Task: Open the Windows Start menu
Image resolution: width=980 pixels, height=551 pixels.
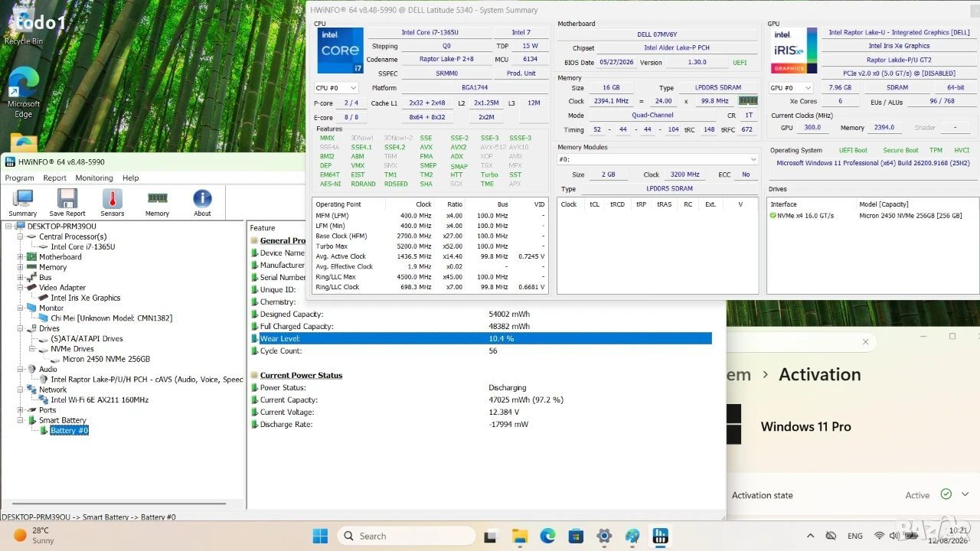Action: [x=320, y=536]
